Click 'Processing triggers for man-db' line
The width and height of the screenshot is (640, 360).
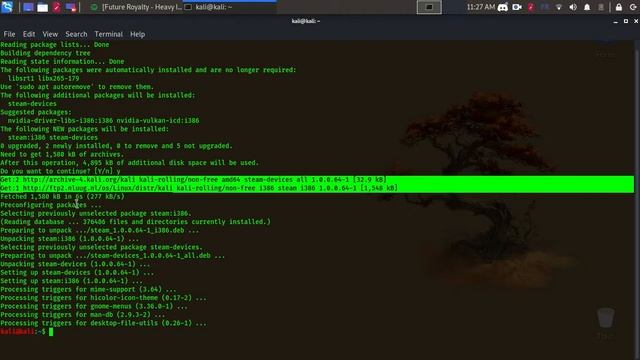coord(83,315)
